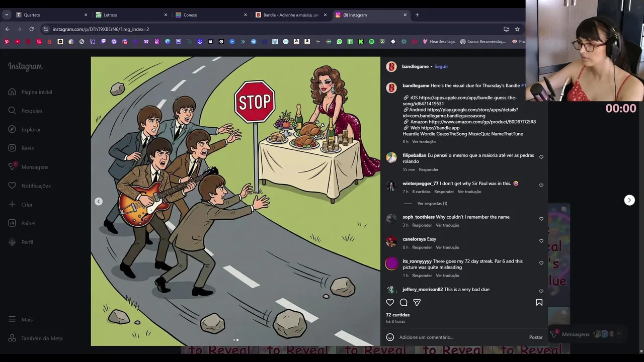This screenshot has height=362, width=644.
Task: Open Painel dashboard in sidebar
Action: (x=22, y=223)
